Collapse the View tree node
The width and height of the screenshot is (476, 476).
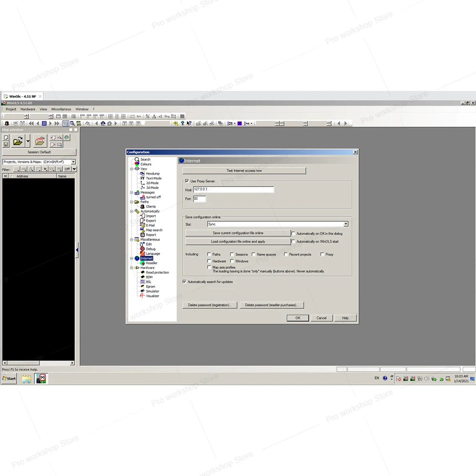pos(132,169)
